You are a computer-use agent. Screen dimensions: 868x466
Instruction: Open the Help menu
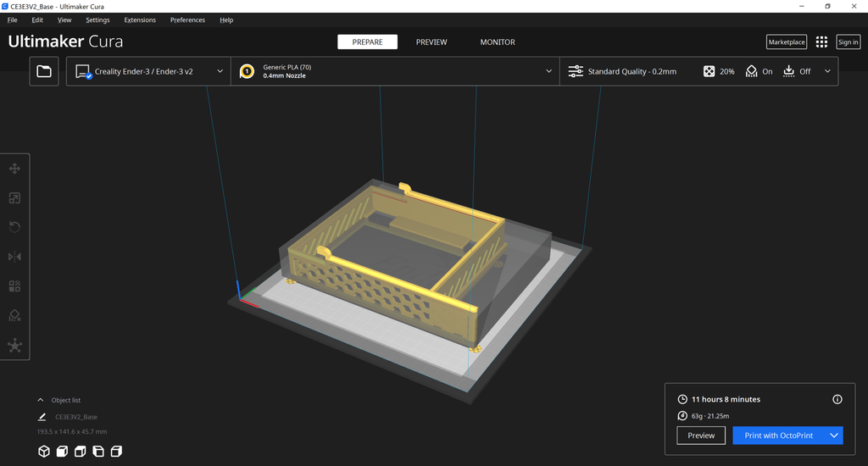click(x=226, y=20)
